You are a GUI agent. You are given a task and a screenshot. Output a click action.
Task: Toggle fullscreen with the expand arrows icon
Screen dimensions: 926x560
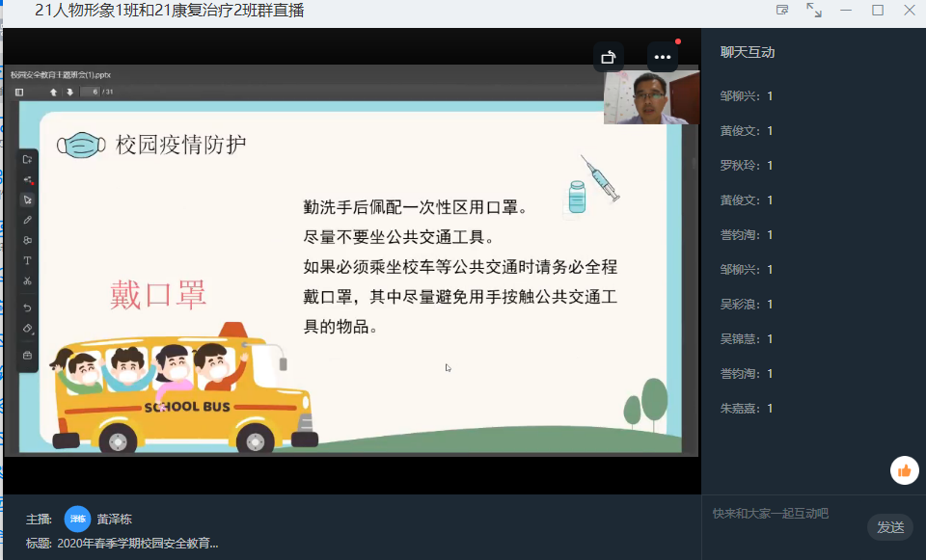point(814,11)
